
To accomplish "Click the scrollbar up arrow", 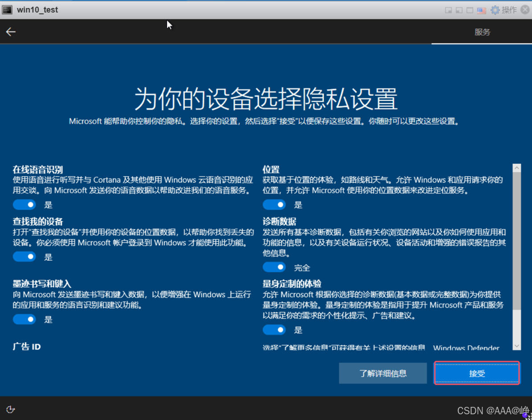I will tap(517, 168).
